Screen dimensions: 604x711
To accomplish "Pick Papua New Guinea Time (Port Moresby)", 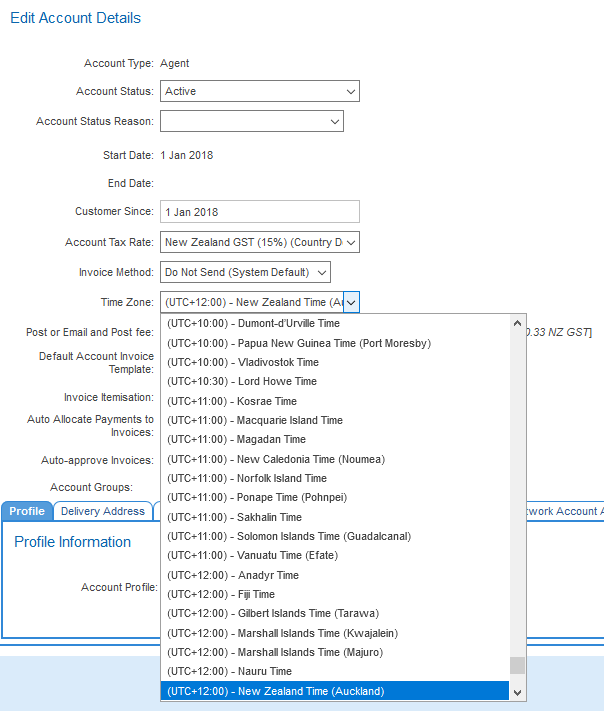I will click(298, 343).
